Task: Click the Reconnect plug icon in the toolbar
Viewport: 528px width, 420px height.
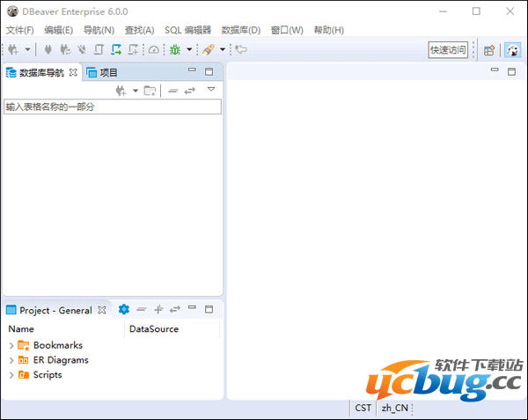Action: [x=65, y=50]
